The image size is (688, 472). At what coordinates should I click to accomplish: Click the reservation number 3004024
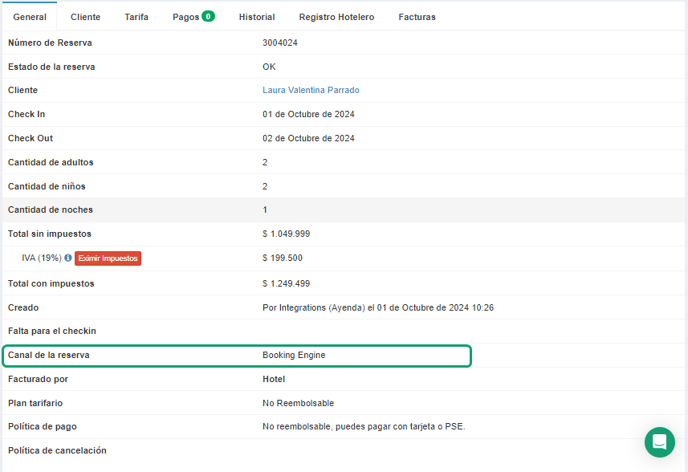click(280, 43)
